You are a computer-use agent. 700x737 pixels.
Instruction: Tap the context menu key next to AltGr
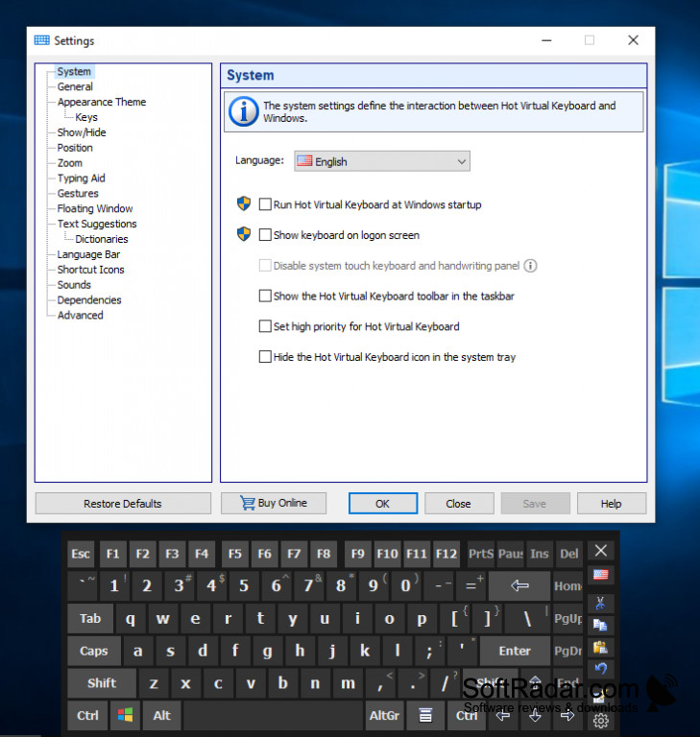425,715
